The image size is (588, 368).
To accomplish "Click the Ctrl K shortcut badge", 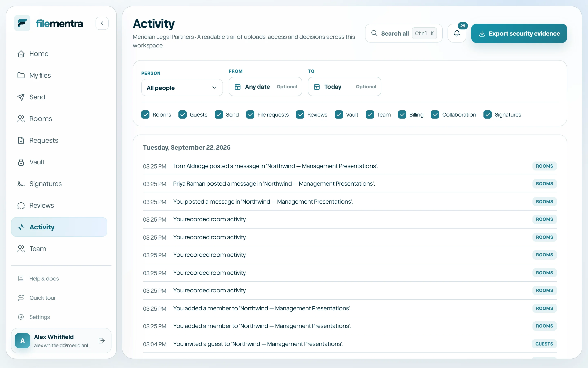I will (424, 33).
